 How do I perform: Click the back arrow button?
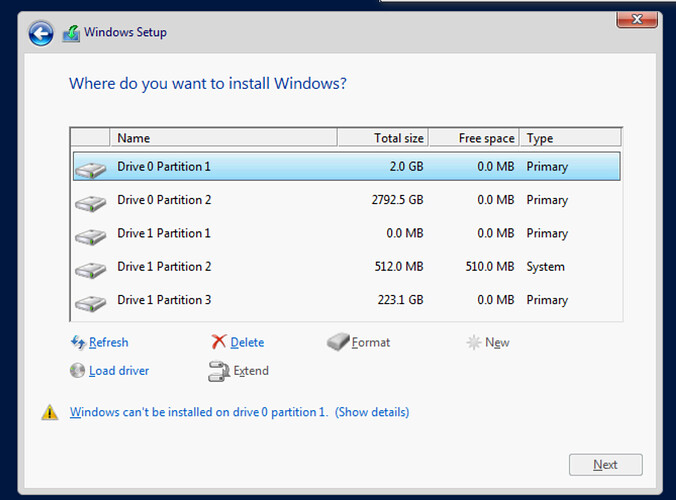(41, 34)
